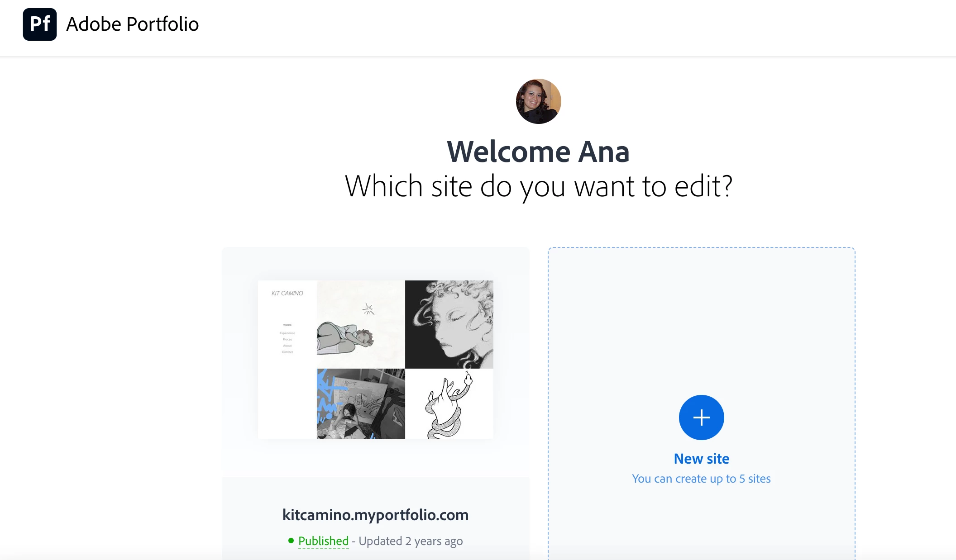
Task: Click the KIT CAMINO name in preview
Action: (287, 293)
